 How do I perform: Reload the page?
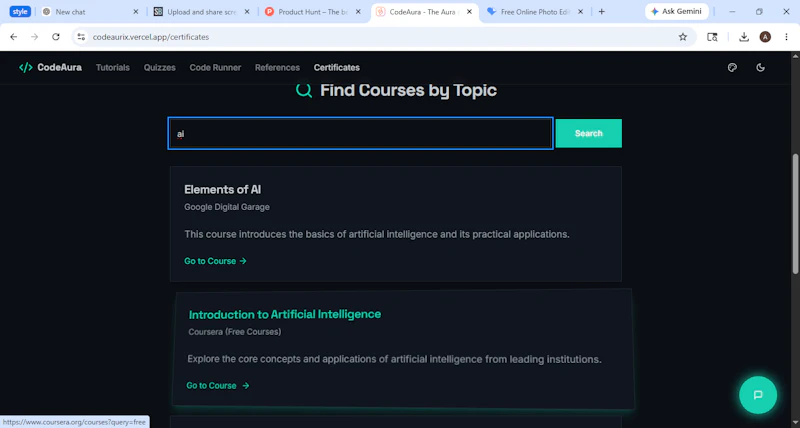pos(56,37)
